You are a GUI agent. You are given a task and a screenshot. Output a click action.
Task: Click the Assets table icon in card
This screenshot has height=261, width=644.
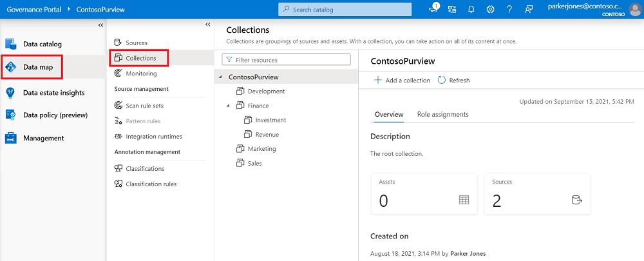[x=464, y=200]
